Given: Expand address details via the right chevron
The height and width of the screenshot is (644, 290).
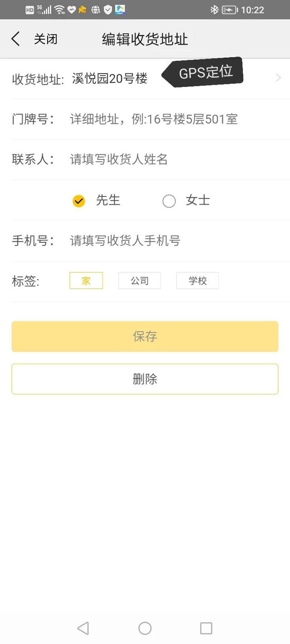Looking at the screenshot, I should coord(279,77).
